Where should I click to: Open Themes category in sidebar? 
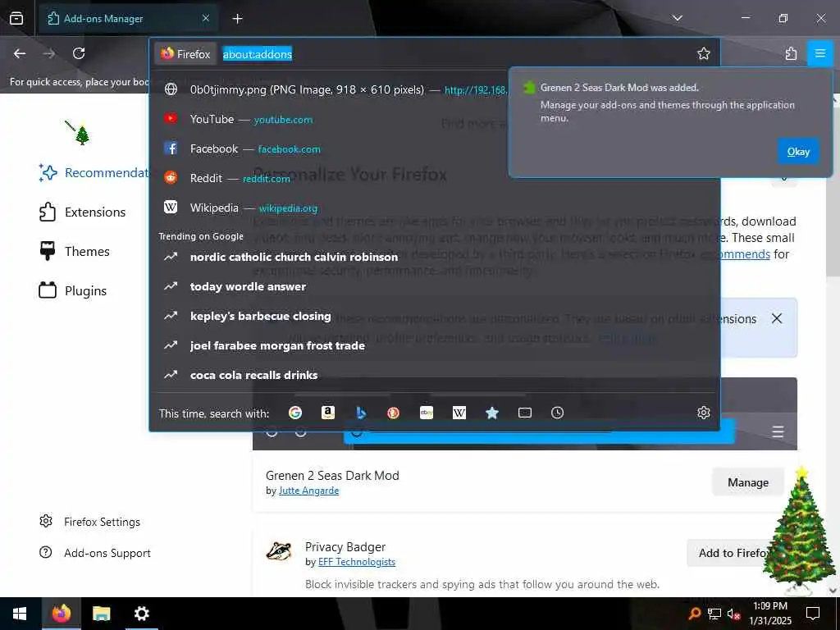(75, 251)
